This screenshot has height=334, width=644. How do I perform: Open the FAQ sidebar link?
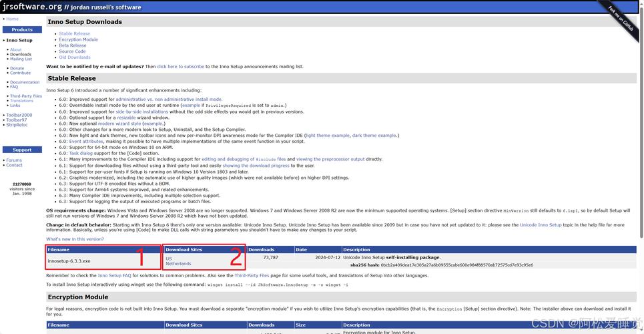(14, 87)
